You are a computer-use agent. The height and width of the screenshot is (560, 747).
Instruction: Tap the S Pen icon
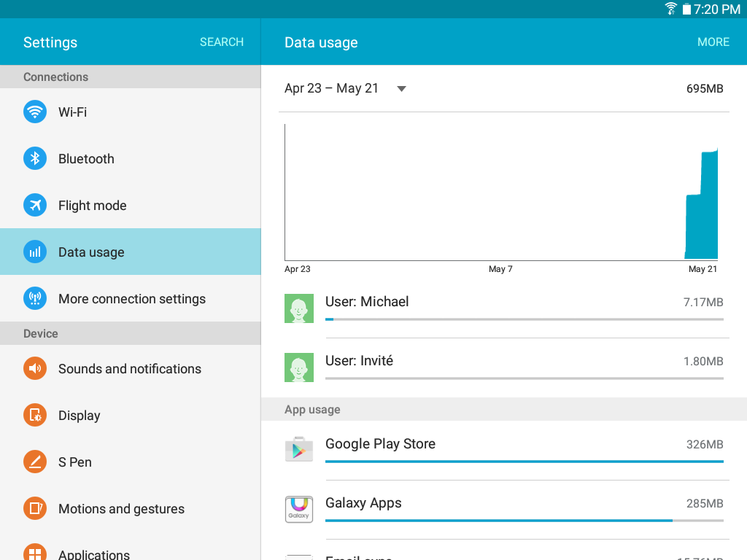[x=35, y=462]
